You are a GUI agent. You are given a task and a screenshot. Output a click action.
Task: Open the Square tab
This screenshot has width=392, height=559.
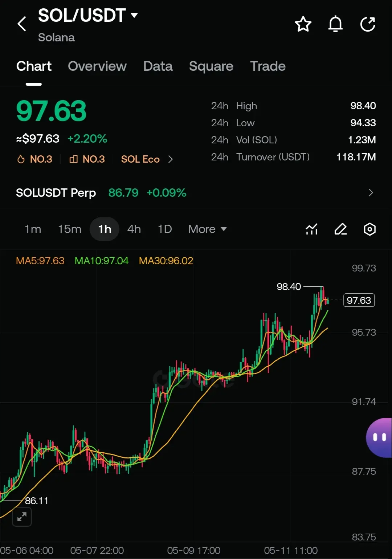[x=211, y=66]
